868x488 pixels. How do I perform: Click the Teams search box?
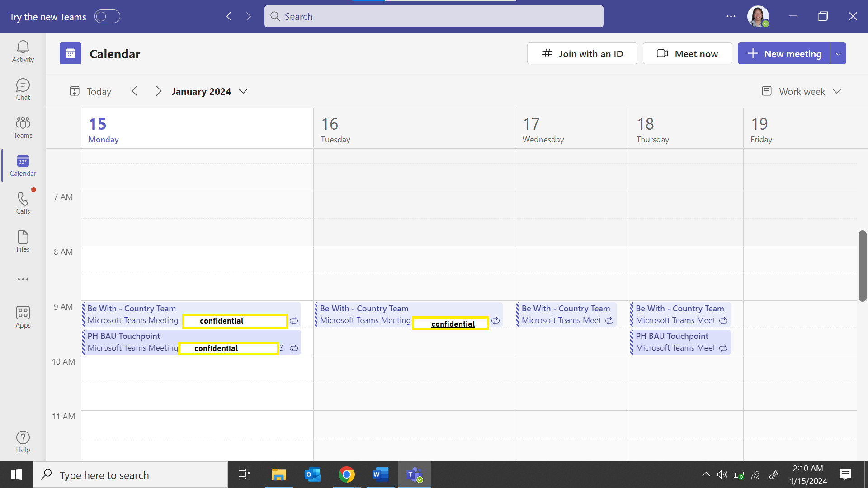click(434, 16)
